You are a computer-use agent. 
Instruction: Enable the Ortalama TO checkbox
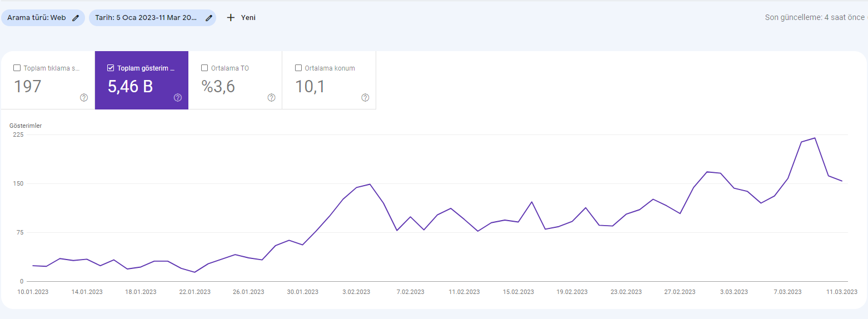coord(204,68)
